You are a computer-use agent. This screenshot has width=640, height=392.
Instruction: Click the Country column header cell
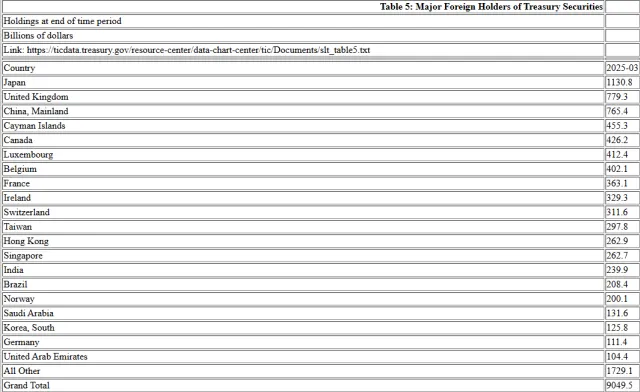[303, 68]
